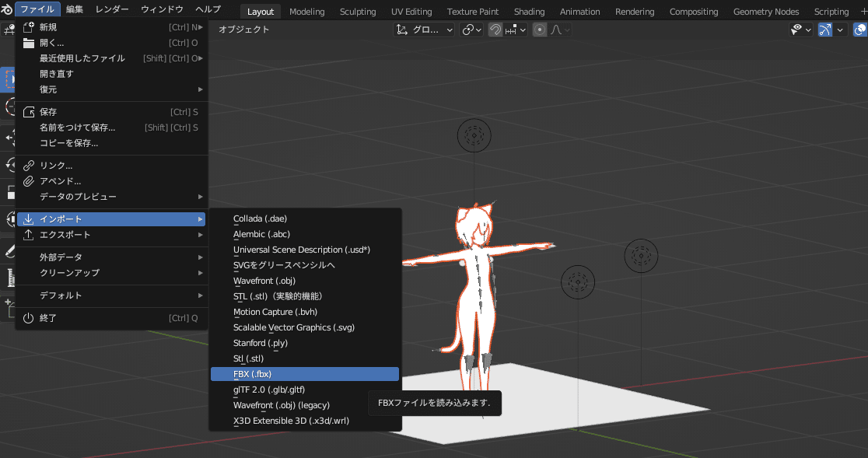The image size is (868, 458).
Task: Toggle proportional editing in the header
Action: [540, 30]
